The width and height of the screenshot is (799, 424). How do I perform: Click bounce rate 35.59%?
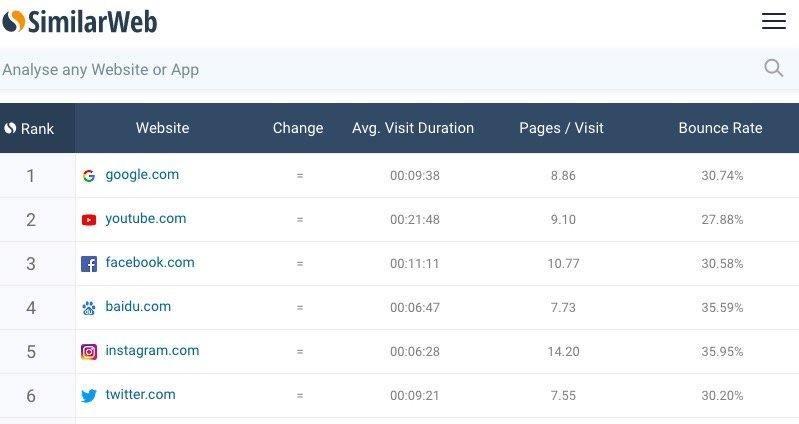(722, 308)
